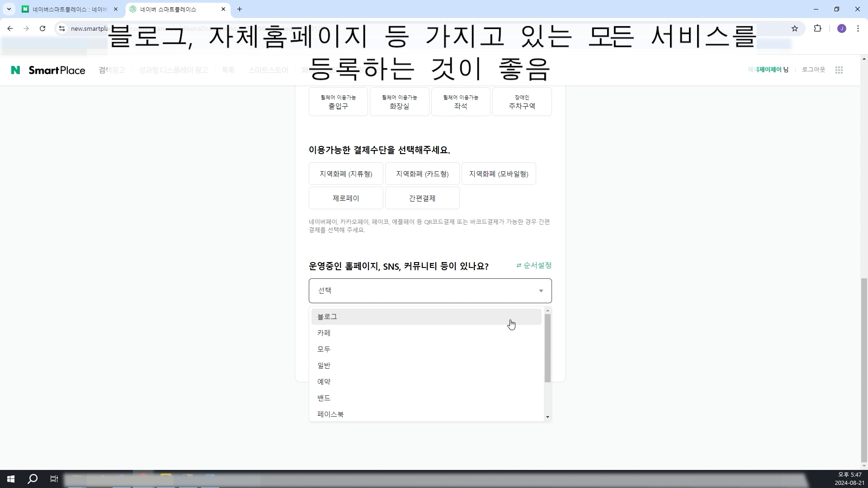Open Windows search magnifier on taskbar
The image size is (868, 488).
point(33,479)
